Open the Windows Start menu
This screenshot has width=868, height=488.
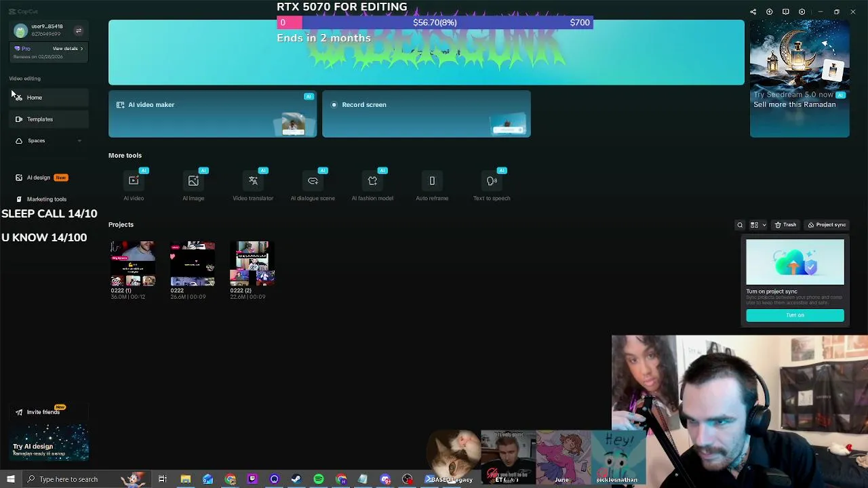pyautogui.click(x=11, y=479)
